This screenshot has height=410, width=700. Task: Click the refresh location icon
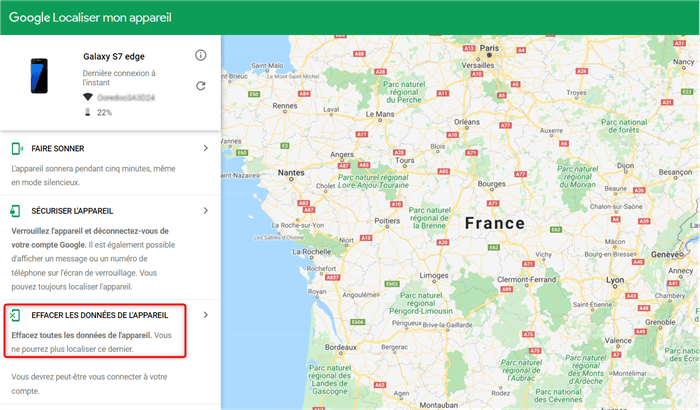(x=201, y=86)
